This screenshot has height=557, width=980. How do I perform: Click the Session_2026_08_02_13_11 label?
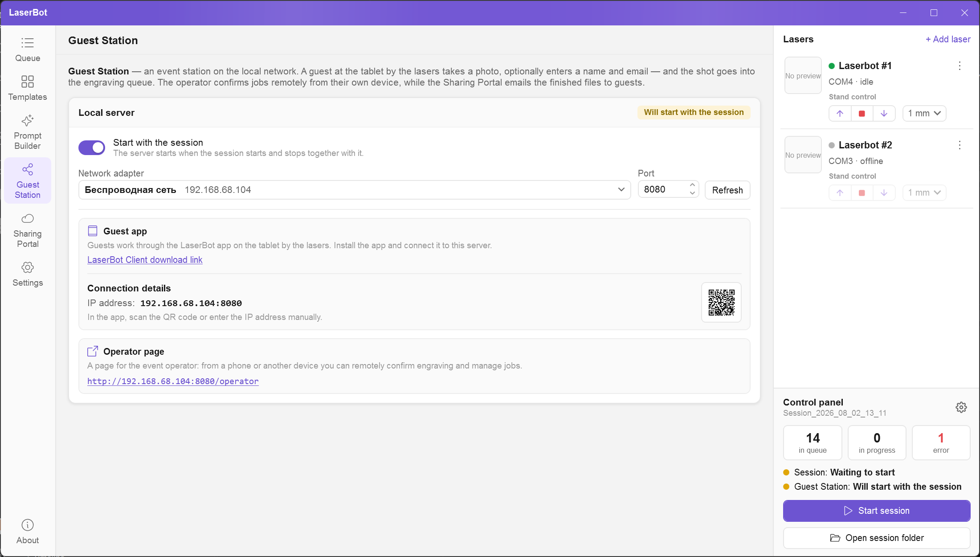[834, 413]
